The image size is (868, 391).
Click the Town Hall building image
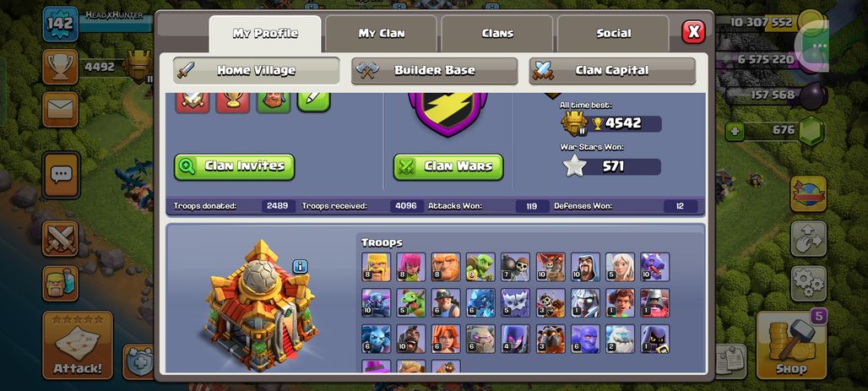point(260,307)
